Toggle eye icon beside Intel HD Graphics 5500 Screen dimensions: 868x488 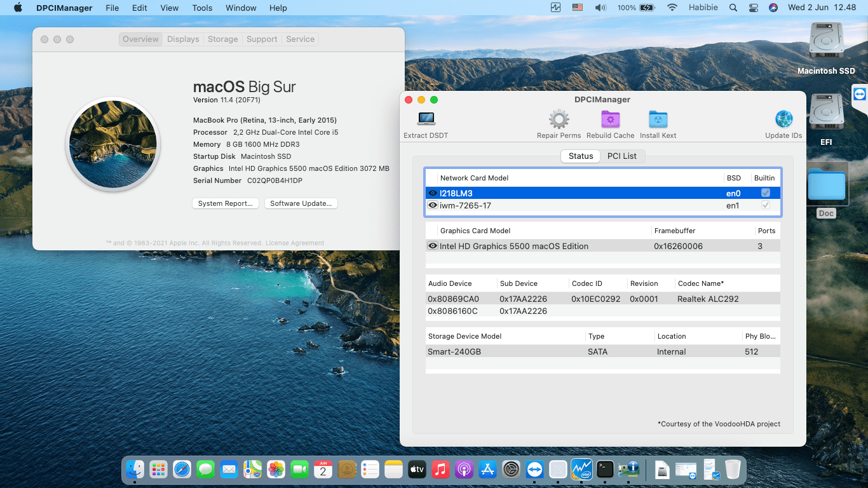433,246
